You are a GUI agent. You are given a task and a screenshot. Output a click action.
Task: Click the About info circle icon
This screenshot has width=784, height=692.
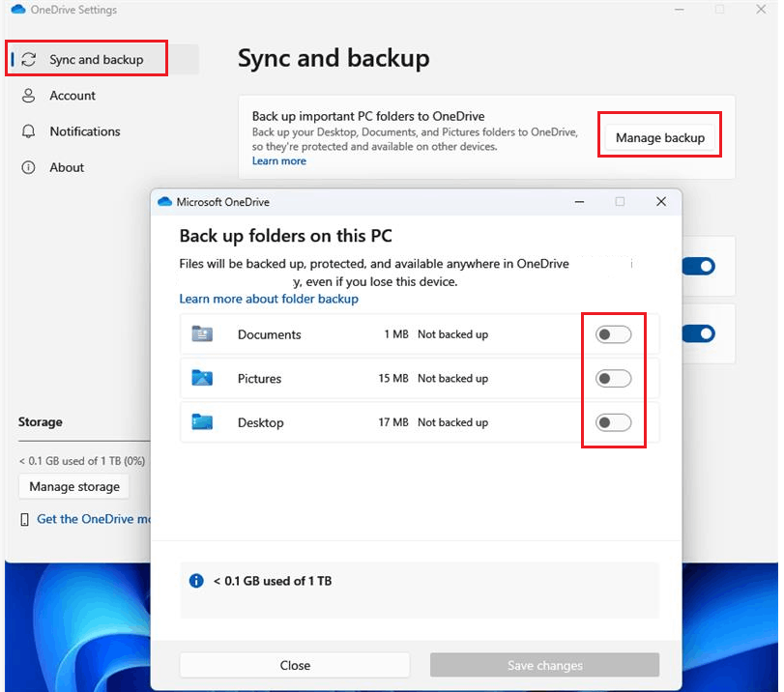click(28, 167)
